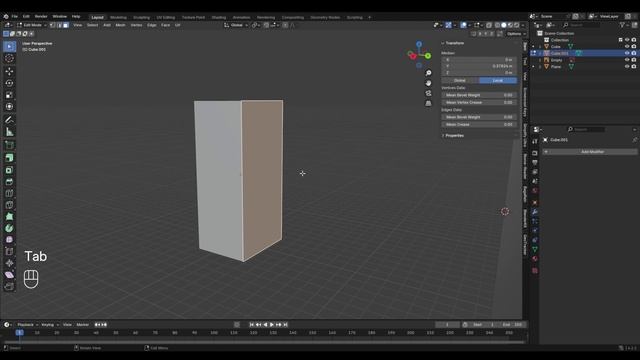
Task: Click the pan hand viewport icon
Action: [x=428, y=83]
